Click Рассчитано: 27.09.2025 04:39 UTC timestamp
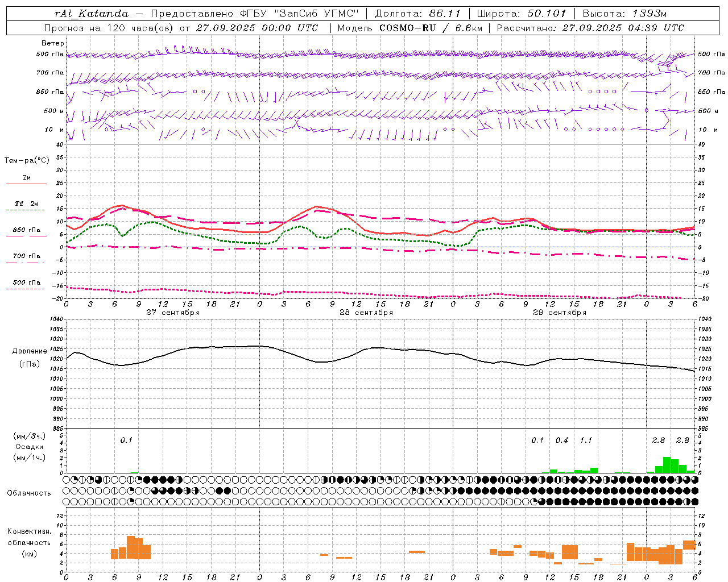728x582 pixels. [590, 28]
